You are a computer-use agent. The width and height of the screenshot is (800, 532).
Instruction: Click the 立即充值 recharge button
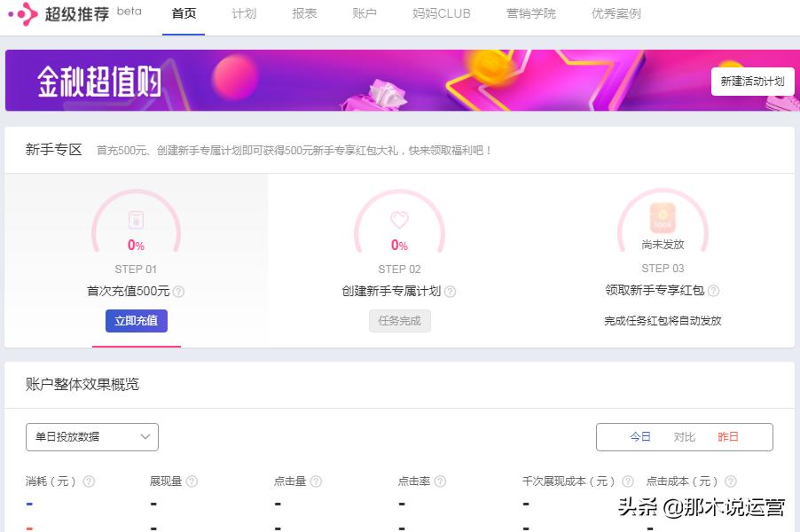click(135, 321)
